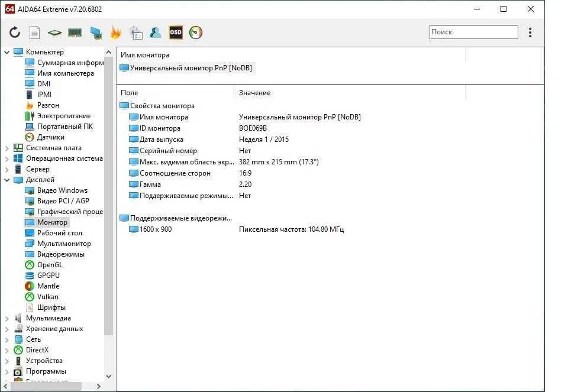Select Электропитание in sidebar
The image size is (568, 392).
tap(57, 116)
